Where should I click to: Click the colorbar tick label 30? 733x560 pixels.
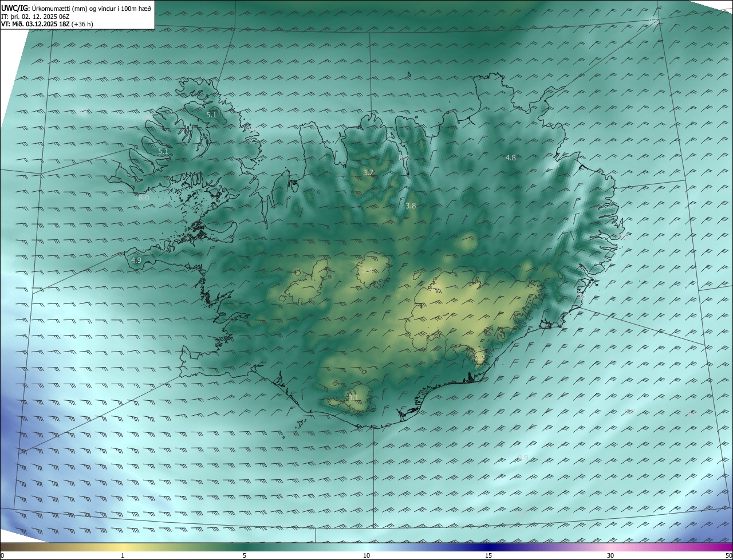610,555
